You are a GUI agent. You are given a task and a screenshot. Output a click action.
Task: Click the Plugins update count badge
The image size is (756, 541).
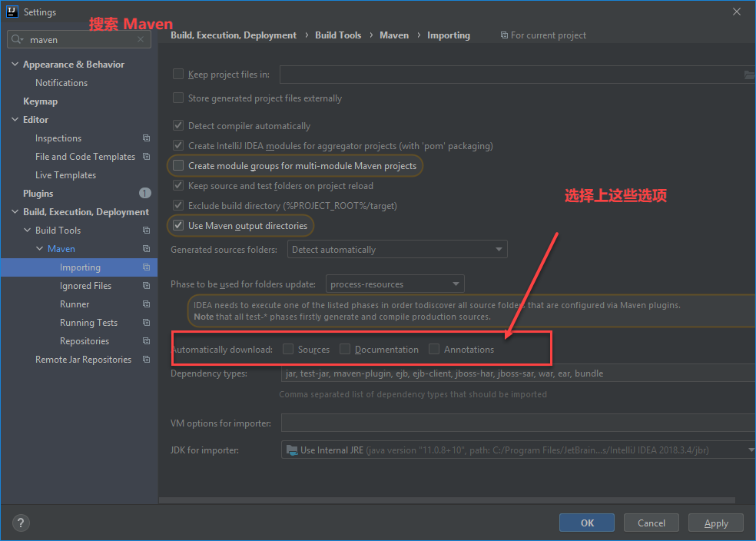click(144, 194)
